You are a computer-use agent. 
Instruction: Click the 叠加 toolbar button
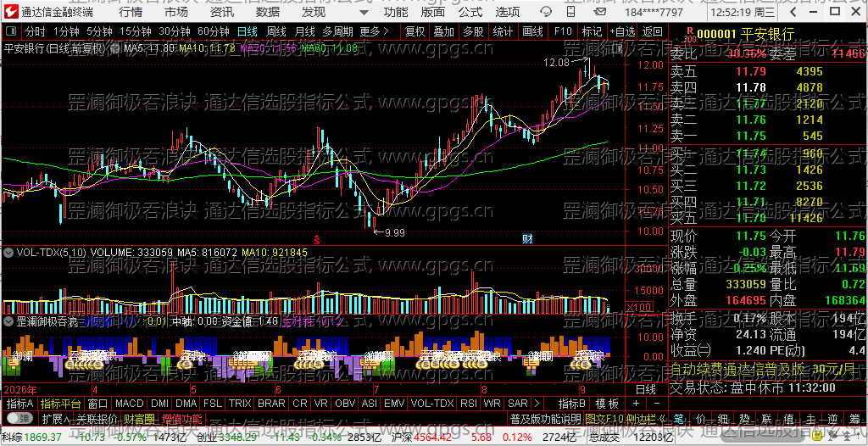click(444, 31)
